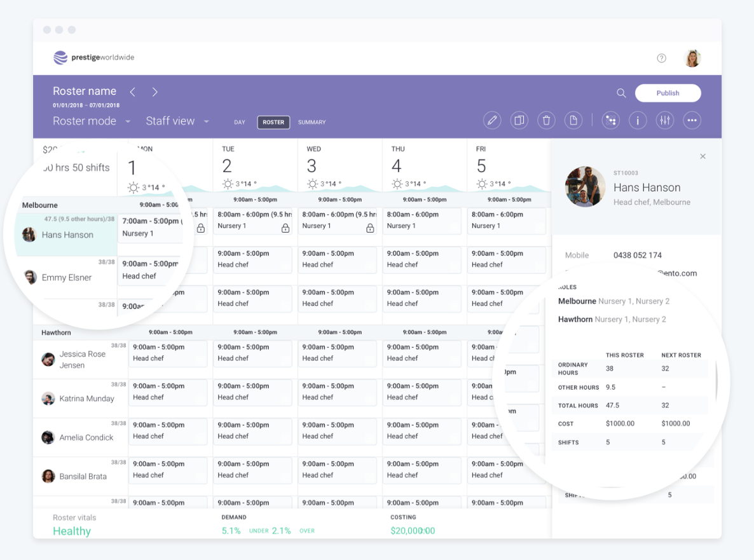754x560 pixels.
Task: Publish the roster
Action: point(668,93)
